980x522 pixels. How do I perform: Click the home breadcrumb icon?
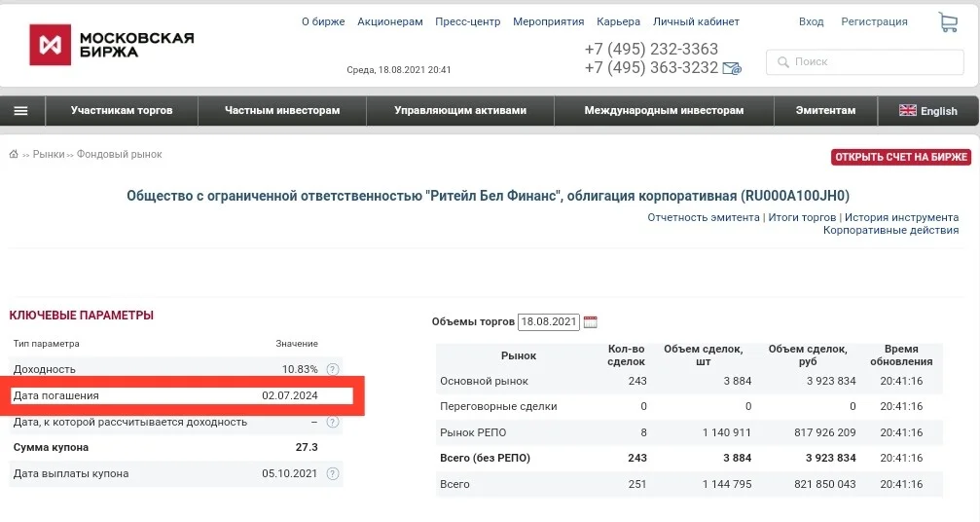14,154
